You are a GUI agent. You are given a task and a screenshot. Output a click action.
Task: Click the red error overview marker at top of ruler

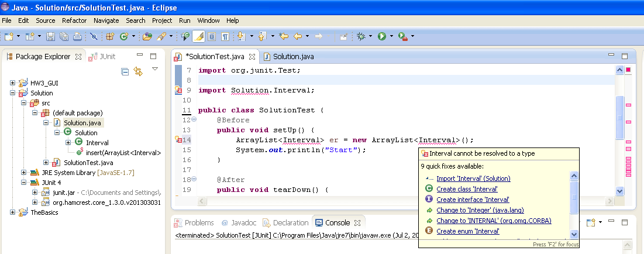[x=628, y=70]
